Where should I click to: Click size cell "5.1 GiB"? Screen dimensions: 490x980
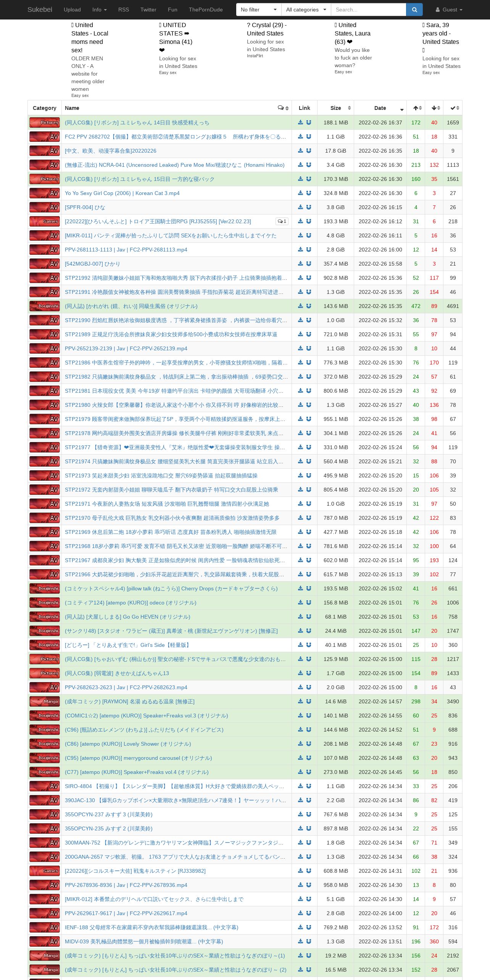coord(336,899)
